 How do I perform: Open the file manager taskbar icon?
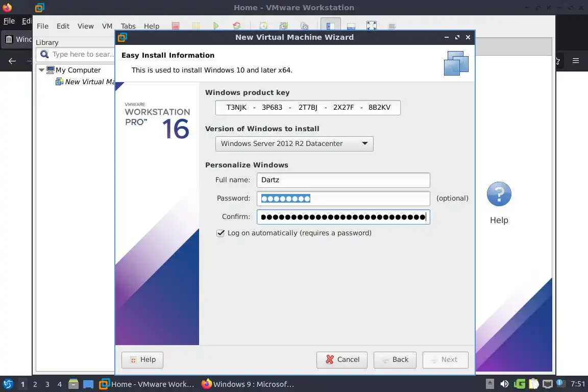point(73,384)
